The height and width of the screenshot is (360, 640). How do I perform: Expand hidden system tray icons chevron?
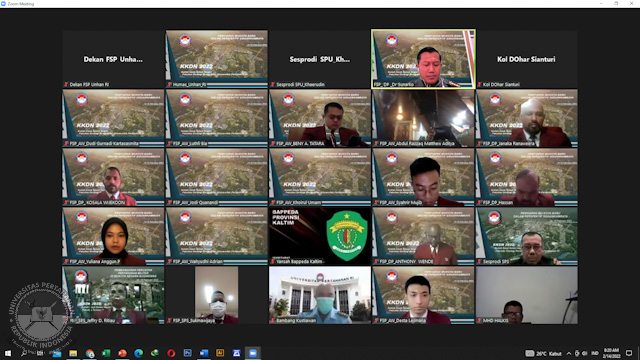tap(569, 353)
